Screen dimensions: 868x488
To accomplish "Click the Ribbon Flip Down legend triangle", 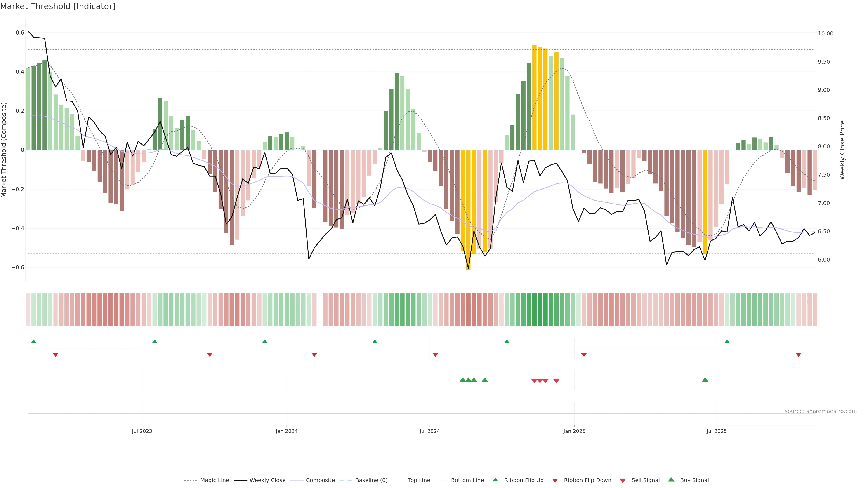I will pos(555,480).
